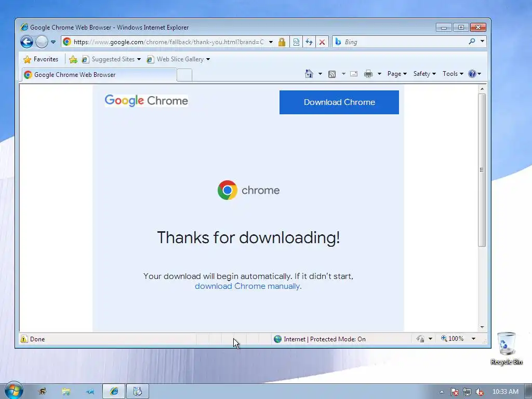Select Internet Explorer taskbar button

point(114,392)
